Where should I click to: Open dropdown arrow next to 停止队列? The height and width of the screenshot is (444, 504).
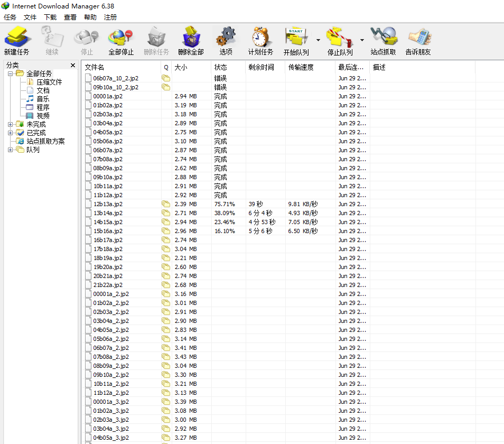(x=362, y=40)
